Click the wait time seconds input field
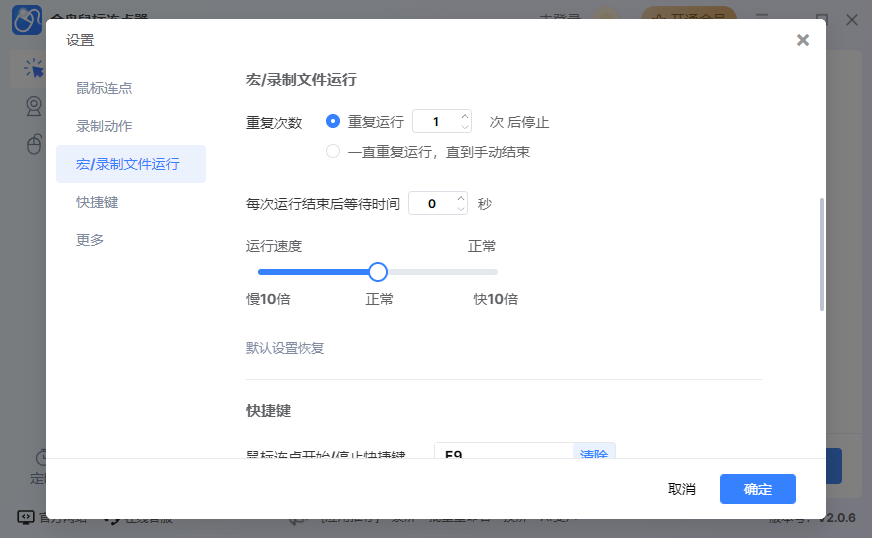 click(432, 204)
